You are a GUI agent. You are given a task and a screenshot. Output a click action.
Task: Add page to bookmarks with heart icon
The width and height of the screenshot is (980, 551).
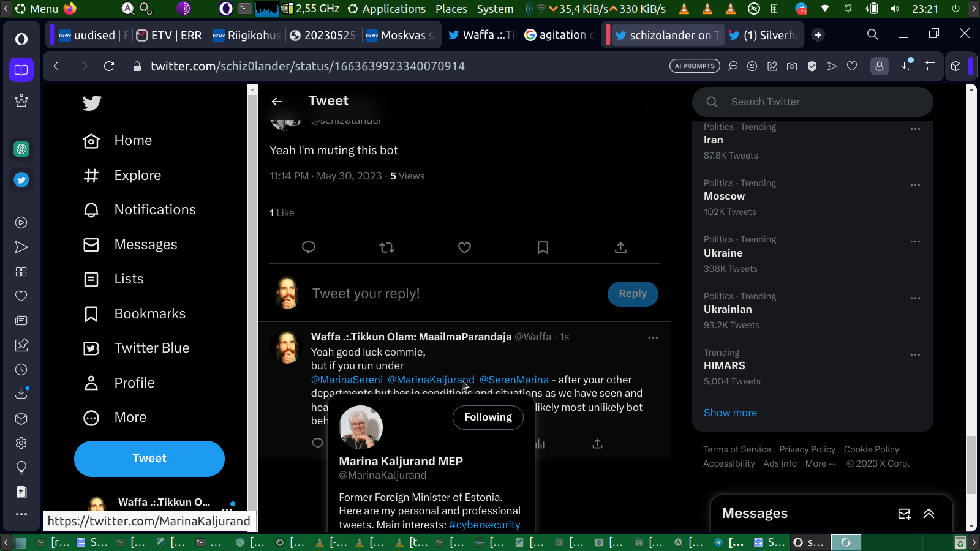852,66
